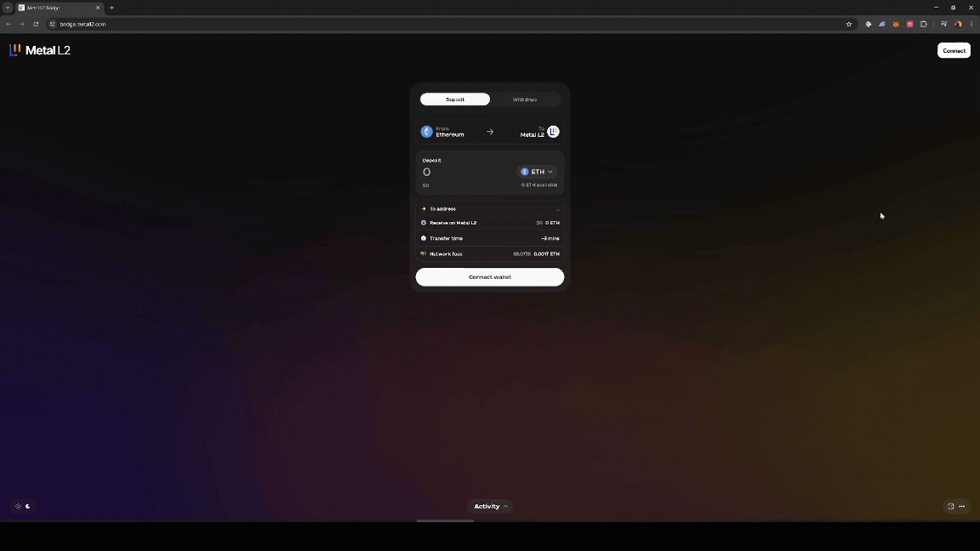980x551 pixels.
Task: Switch to light theme sun icon
Action: (x=18, y=507)
